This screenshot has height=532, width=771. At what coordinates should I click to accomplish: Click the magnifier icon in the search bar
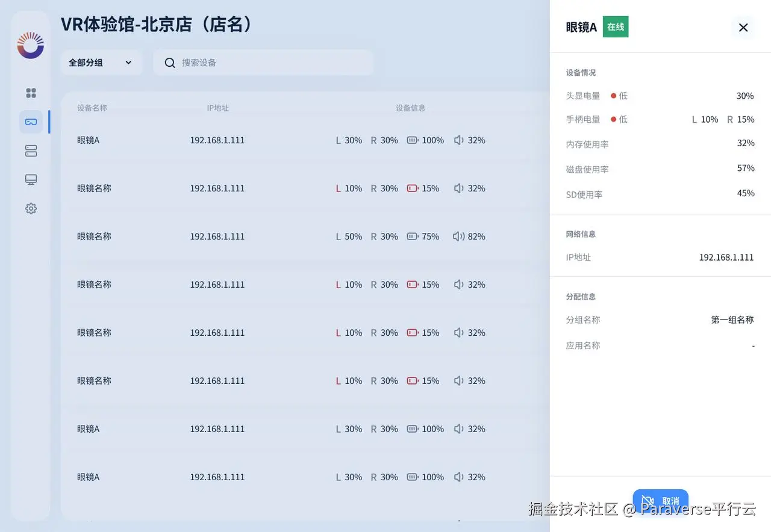[170, 63]
